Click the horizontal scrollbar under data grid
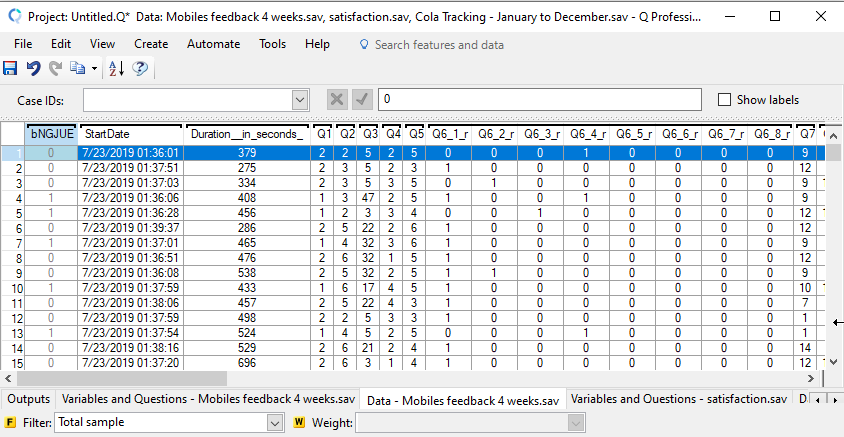Screen dimensions: 844x437 pos(400,378)
